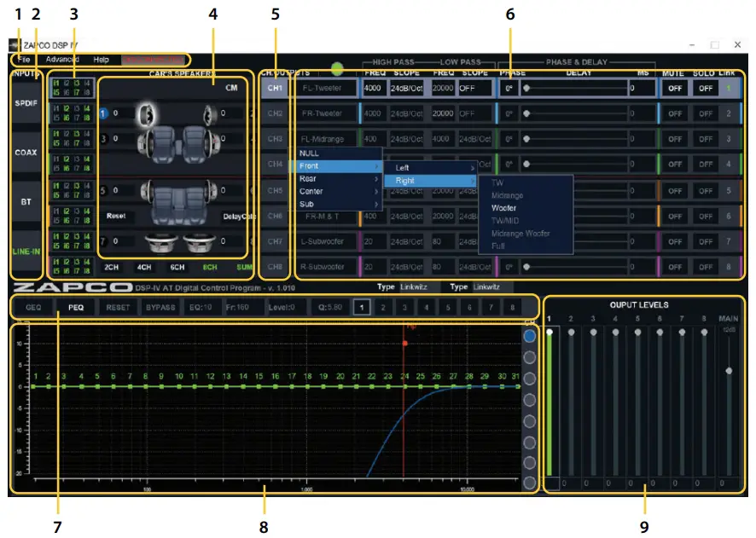Viewport: 756px width, 538px height.
Task: Select the CH1 output channel
Action: [x=275, y=88]
